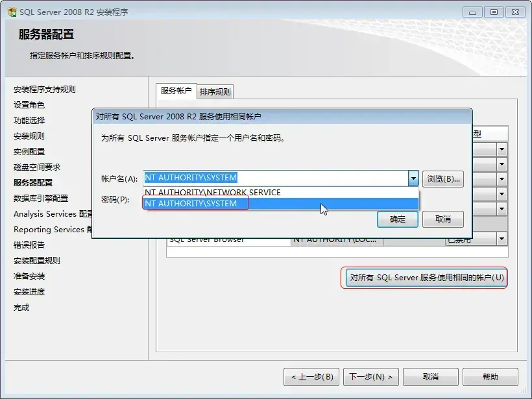This screenshot has height=399, width=532.
Task: Select the bold 服务器配置 sidebar step
Action: tap(33, 183)
